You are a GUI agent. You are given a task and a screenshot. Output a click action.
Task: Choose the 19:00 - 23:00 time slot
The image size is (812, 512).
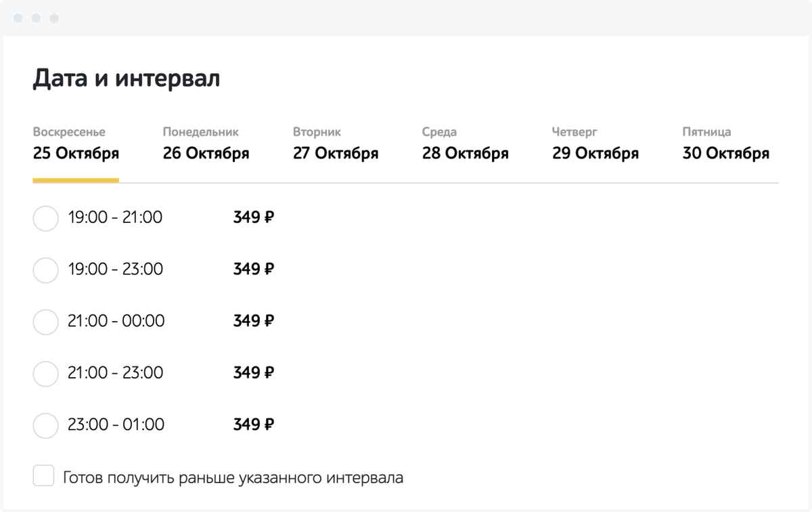pos(45,270)
